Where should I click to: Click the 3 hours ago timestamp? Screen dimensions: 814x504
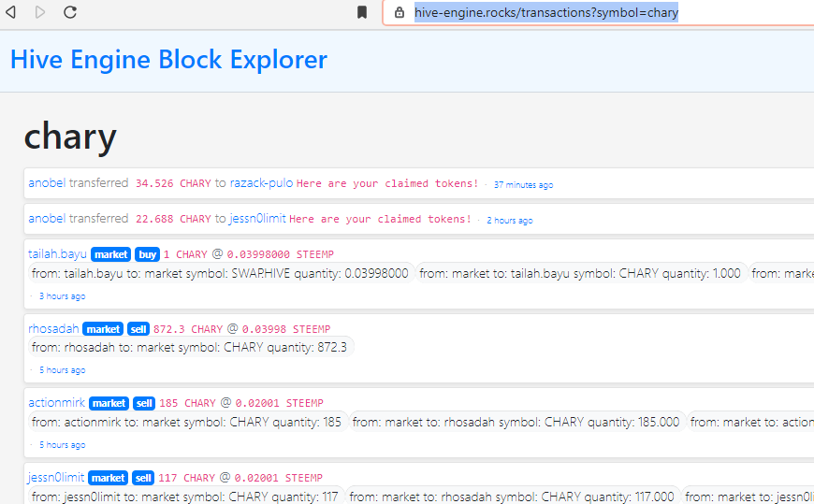(63, 296)
